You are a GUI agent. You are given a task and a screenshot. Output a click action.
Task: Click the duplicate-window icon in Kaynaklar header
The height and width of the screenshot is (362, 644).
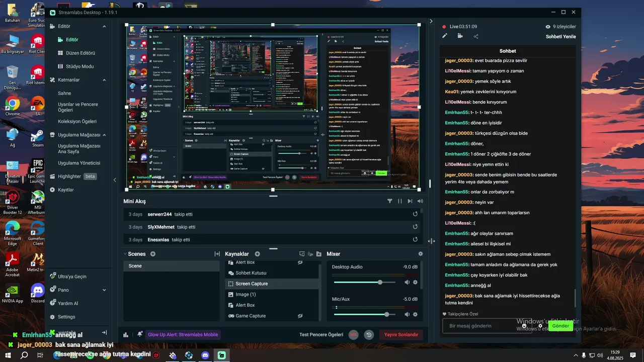coord(302,254)
